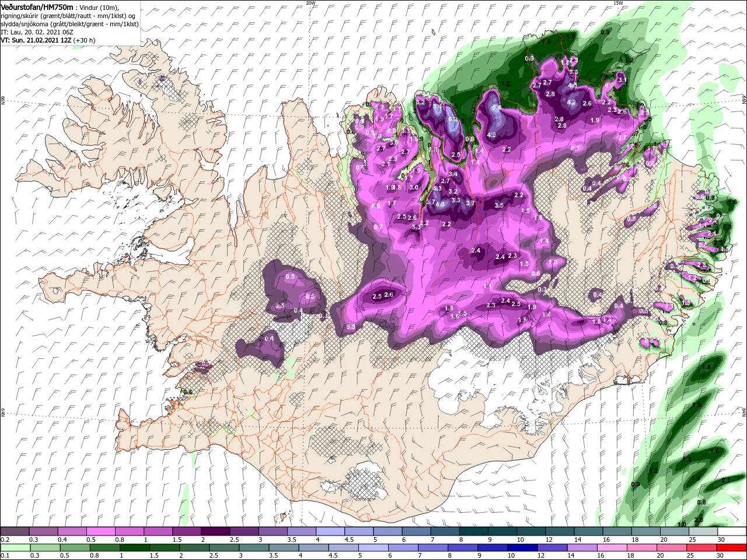Click the 'rigning/skúrir' legend description line
The image size is (747, 560).
68,15
